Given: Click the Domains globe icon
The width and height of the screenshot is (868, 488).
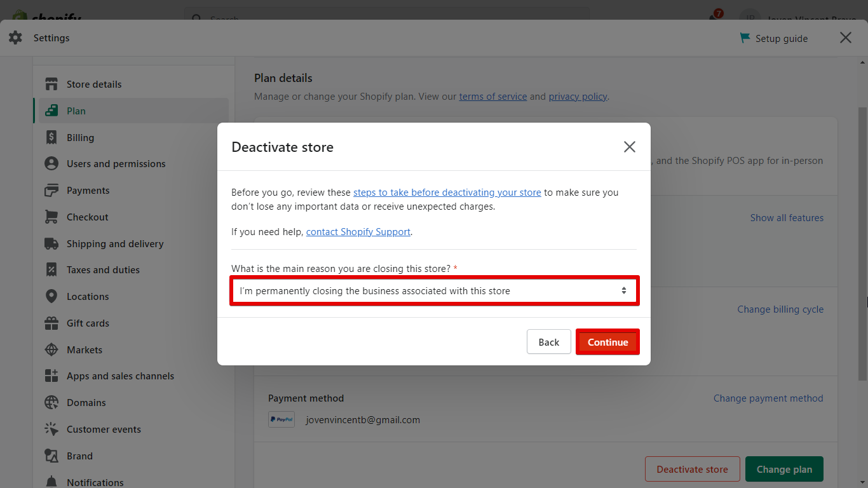Looking at the screenshot, I should [51, 403].
